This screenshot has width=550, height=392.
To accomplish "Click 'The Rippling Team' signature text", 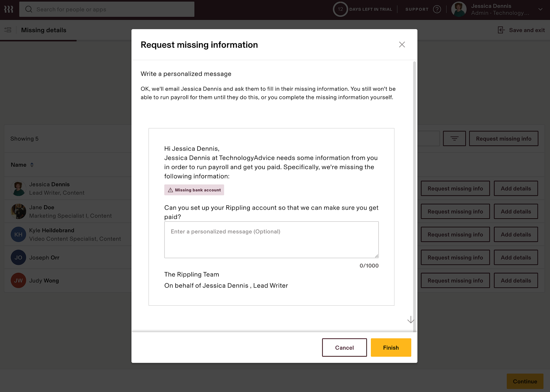I will (192, 274).
